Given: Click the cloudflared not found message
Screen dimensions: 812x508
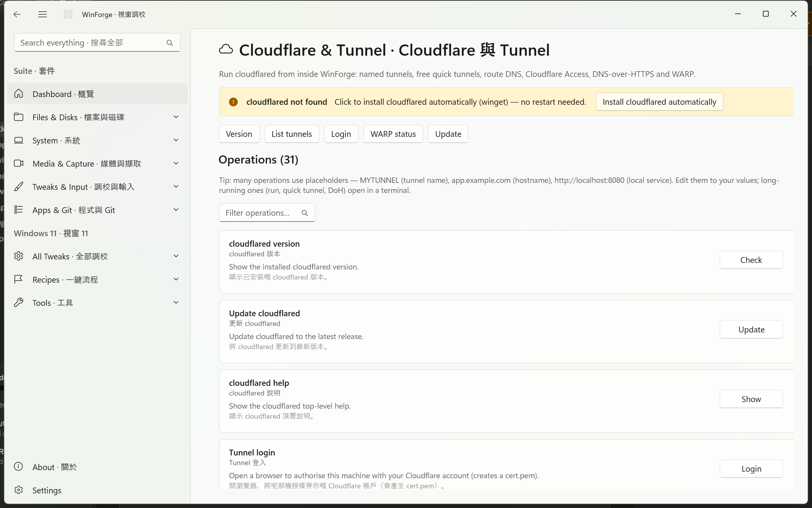Looking at the screenshot, I should point(287,102).
